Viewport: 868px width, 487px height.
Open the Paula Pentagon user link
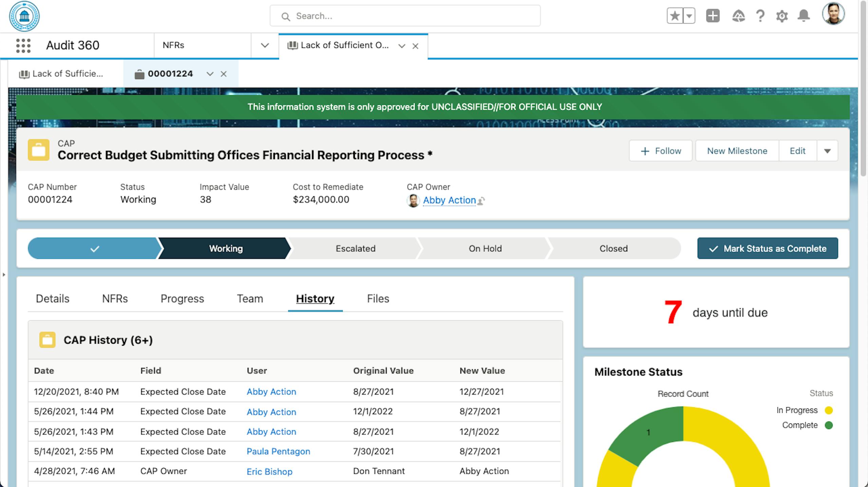pyautogui.click(x=278, y=451)
